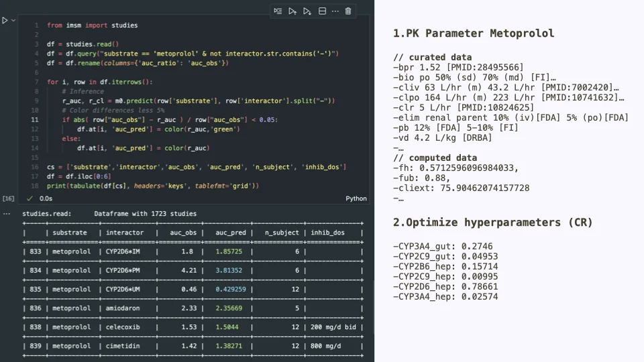Click the Run by Line icon

tap(278, 11)
